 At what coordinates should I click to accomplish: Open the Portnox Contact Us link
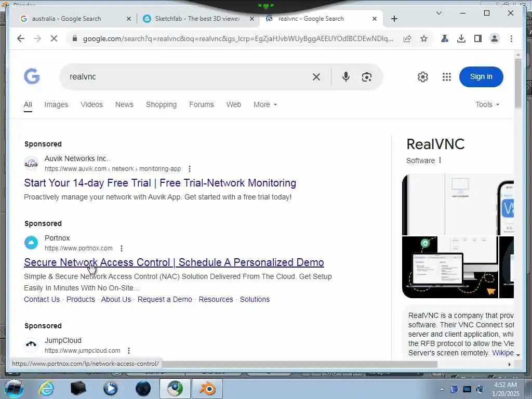42,299
